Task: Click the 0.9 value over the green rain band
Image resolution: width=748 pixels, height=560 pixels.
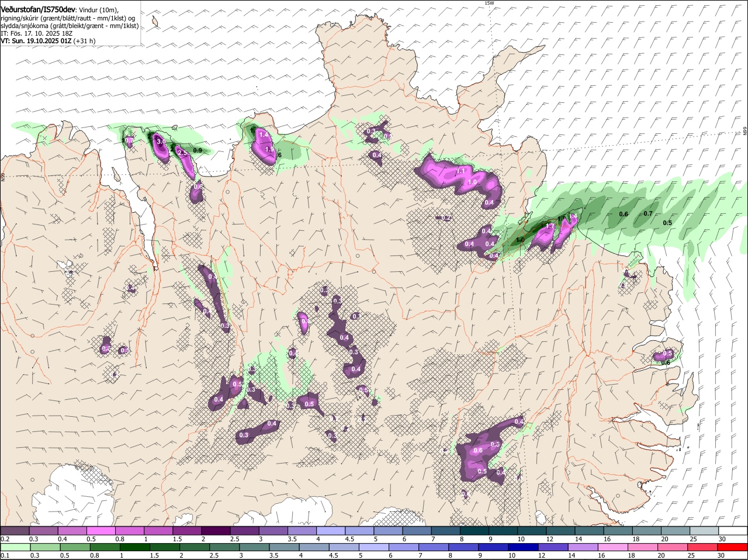Action: [x=198, y=151]
